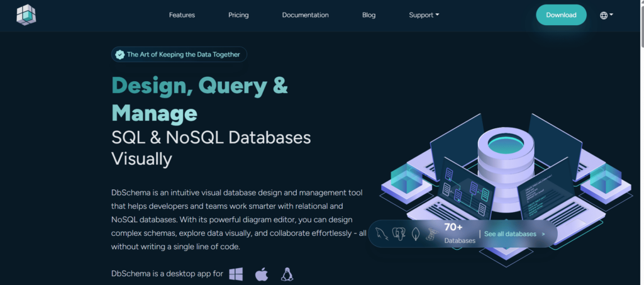
Task: Select the Apple macOS platform icon
Action: [x=262, y=274]
